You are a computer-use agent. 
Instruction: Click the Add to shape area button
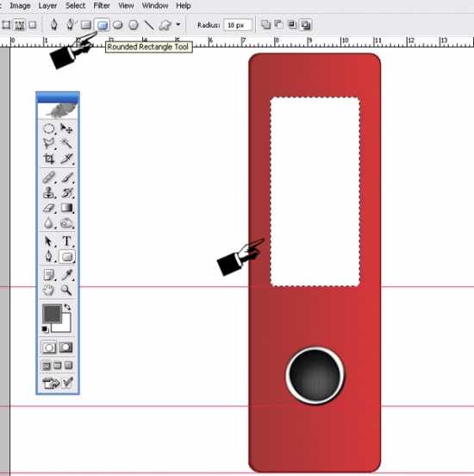coord(265,25)
